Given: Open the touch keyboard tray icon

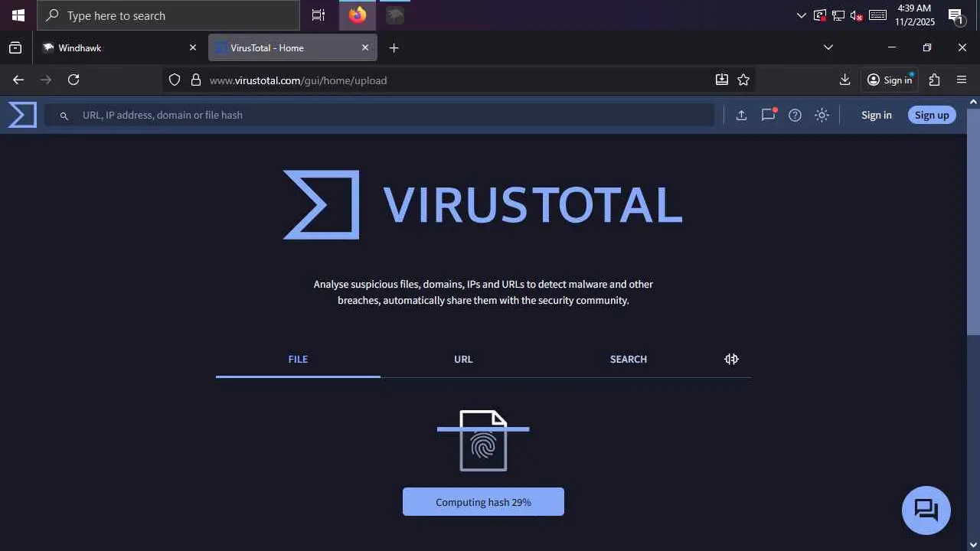Looking at the screenshot, I should pyautogui.click(x=877, y=15).
